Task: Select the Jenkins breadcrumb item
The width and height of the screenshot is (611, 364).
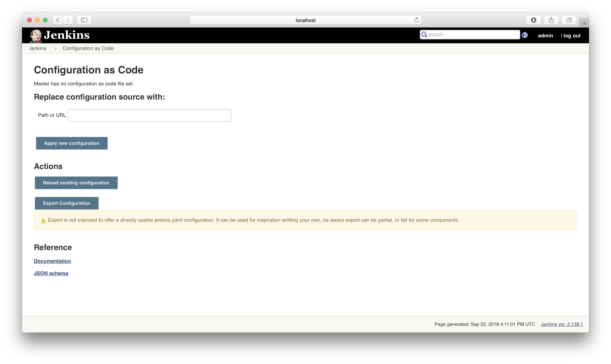Action: coord(38,48)
